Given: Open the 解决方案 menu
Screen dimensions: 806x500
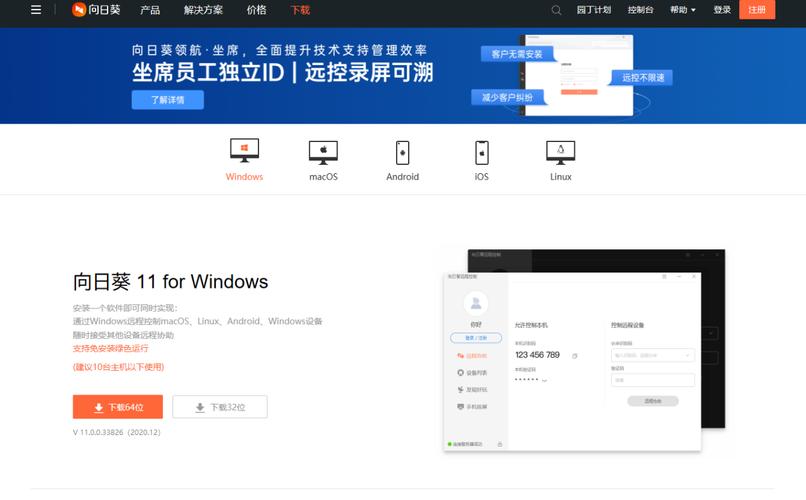Looking at the screenshot, I should pyautogui.click(x=204, y=10).
